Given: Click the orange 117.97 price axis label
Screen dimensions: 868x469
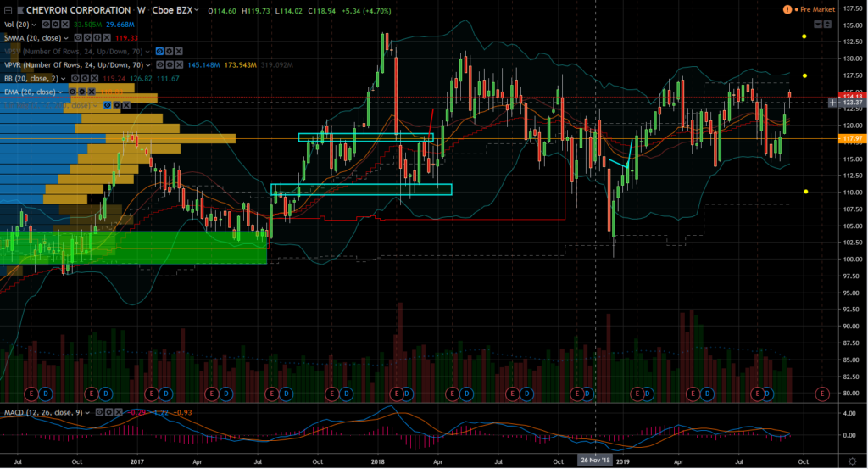Looking at the screenshot, I should pyautogui.click(x=852, y=139).
